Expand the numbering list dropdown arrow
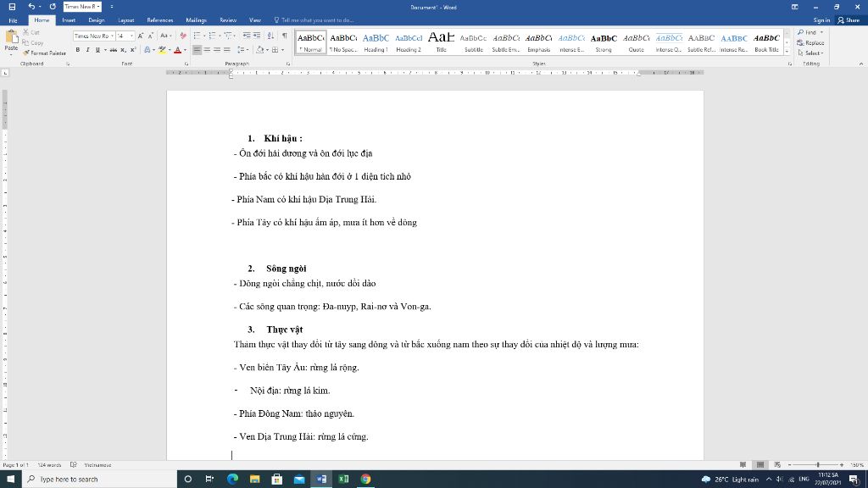Screen dimensions: 868x488 [220, 36]
